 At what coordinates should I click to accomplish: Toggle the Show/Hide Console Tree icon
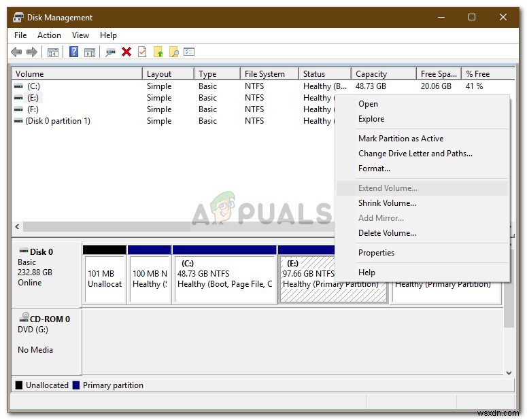pos(53,52)
